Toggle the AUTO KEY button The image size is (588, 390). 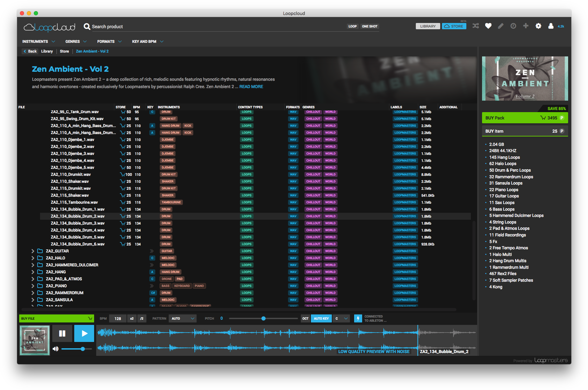[321, 319]
